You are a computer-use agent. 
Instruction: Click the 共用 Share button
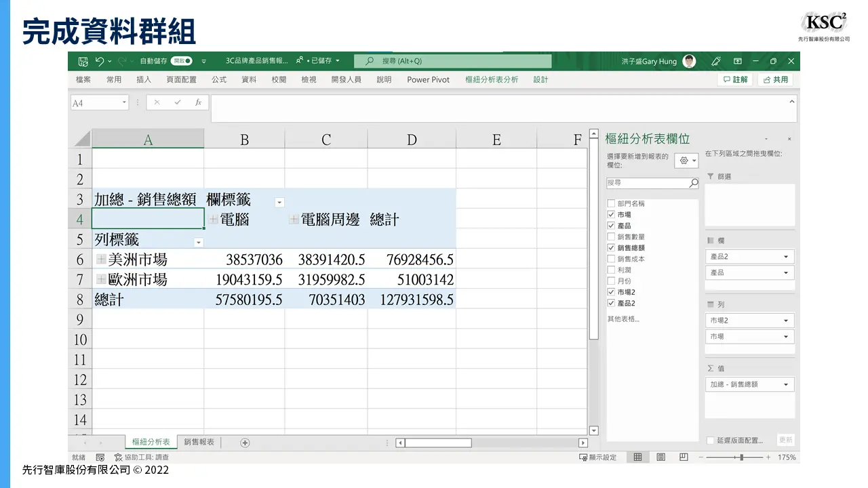[x=775, y=79]
